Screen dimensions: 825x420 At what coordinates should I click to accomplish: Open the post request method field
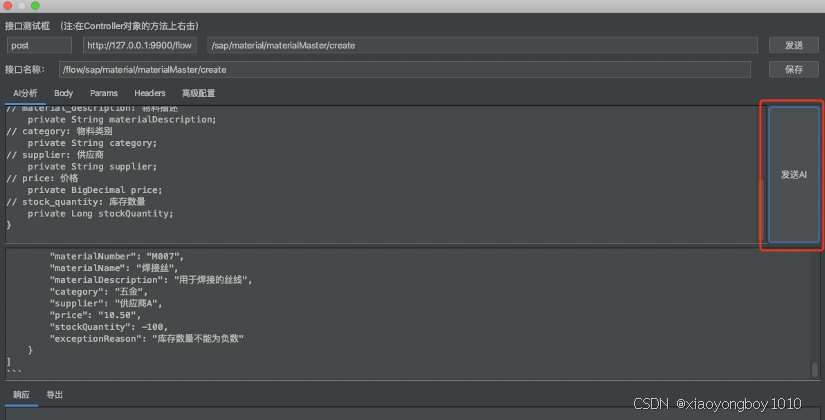coord(39,45)
